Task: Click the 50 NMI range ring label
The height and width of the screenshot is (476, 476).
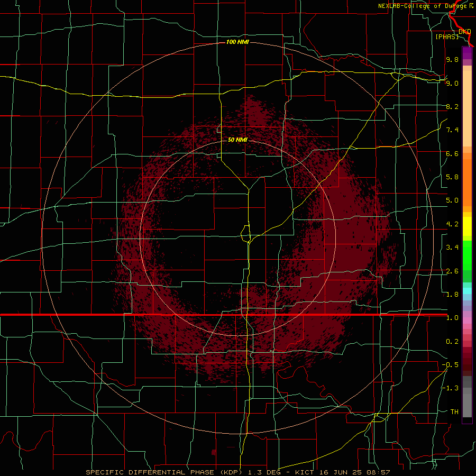Action: coord(237,140)
